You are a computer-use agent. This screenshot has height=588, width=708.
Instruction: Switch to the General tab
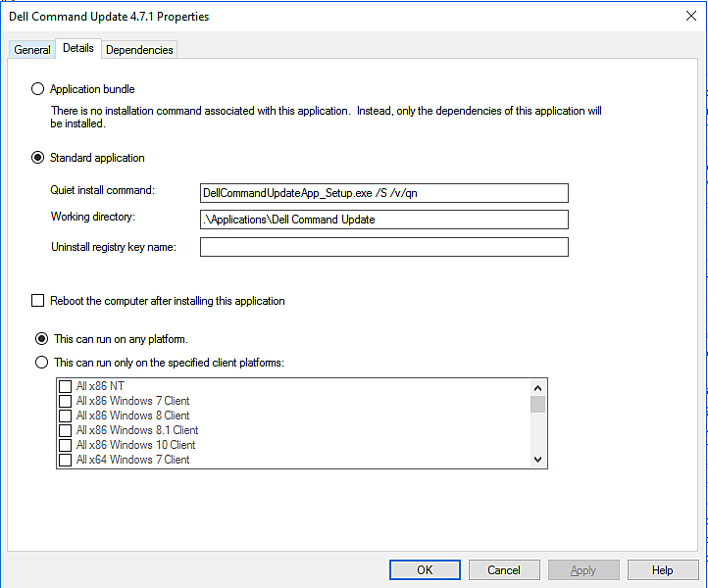click(x=32, y=50)
